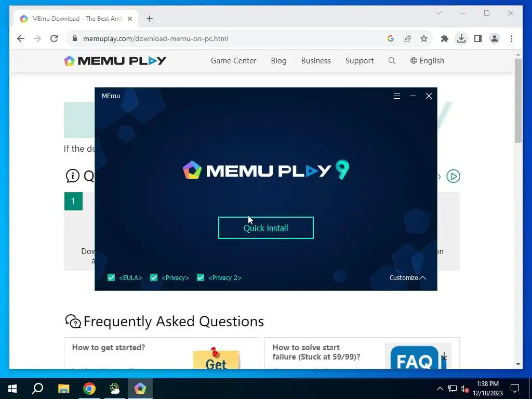Click the MEmu installer taskbar icon

140,389
